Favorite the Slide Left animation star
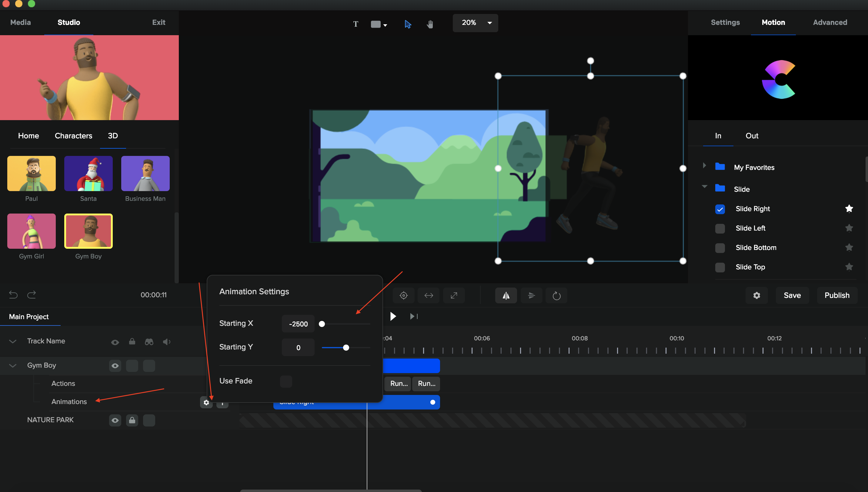The image size is (868, 492). 849,228
